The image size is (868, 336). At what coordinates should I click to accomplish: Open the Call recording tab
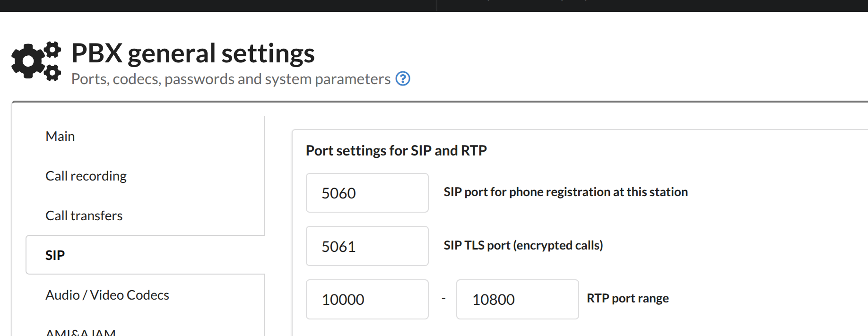point(86,176)
